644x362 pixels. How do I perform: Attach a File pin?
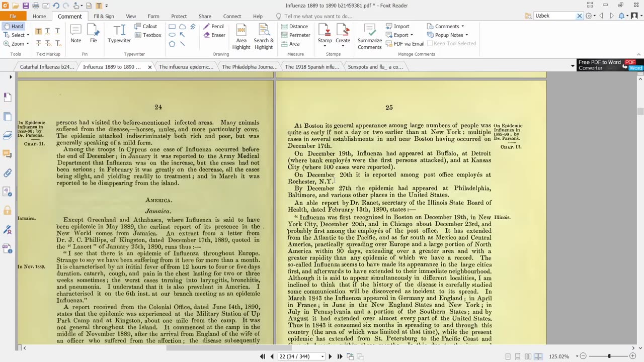pos(93,34)
